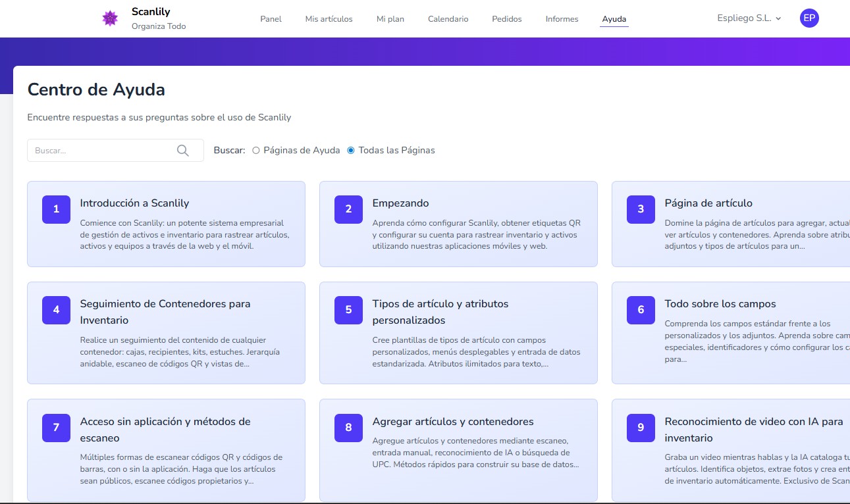Click the description starting 'Comprenda los campos'
The image size is (850, 504).
pyautogui.click(x=757, y=341)
